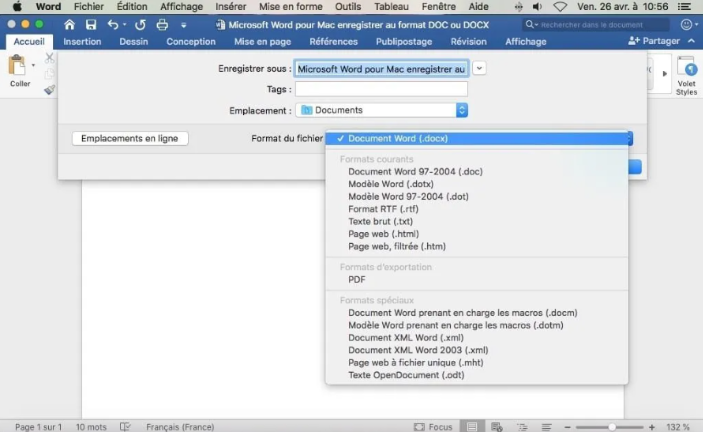The height and width of the screenshot is (432, 703).
Task: Click the Home icon in title bar
Action: click(x=69, y=24)
